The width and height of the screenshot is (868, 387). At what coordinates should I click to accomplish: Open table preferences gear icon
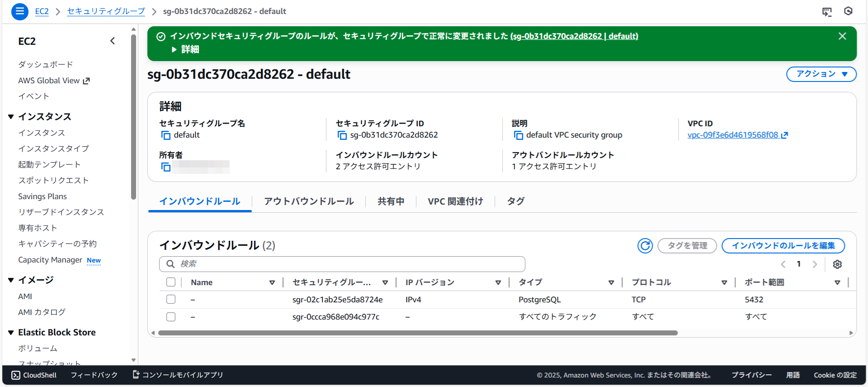(x=837, y=264)
